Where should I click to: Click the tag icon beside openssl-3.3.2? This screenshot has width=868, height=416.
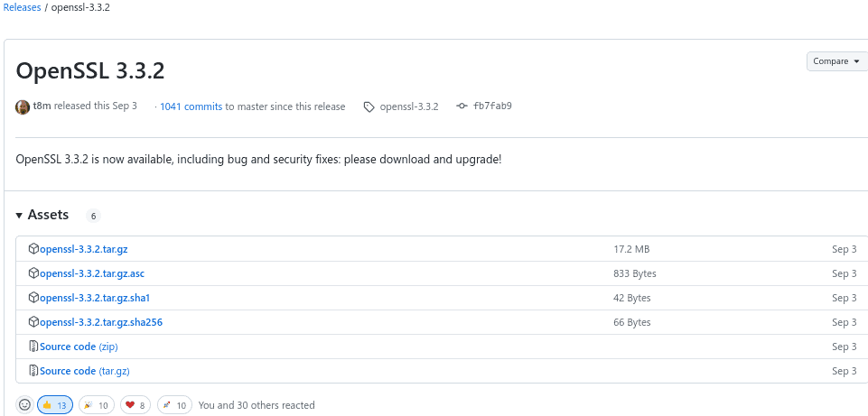tap(369, 106)
